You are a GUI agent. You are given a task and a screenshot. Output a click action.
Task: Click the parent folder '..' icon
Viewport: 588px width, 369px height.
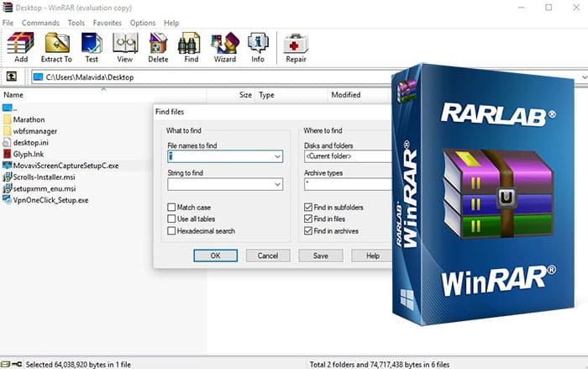[7, 108]
